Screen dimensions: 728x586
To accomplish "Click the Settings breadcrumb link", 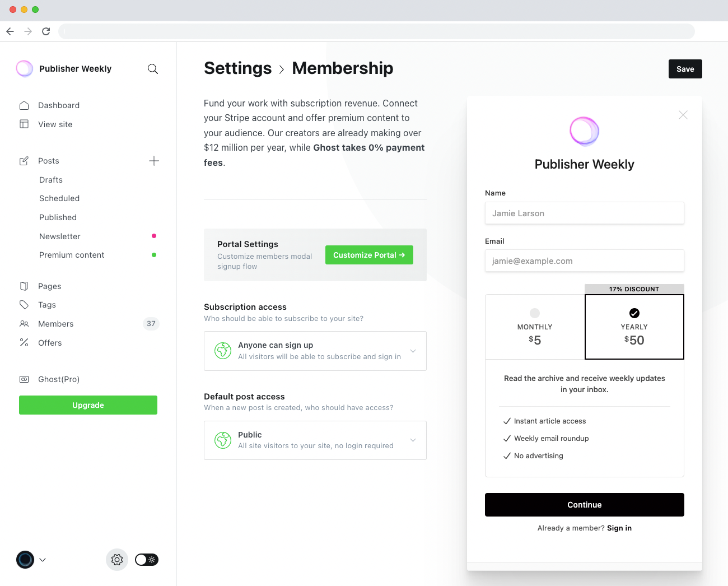I will [x=238, y=68].
